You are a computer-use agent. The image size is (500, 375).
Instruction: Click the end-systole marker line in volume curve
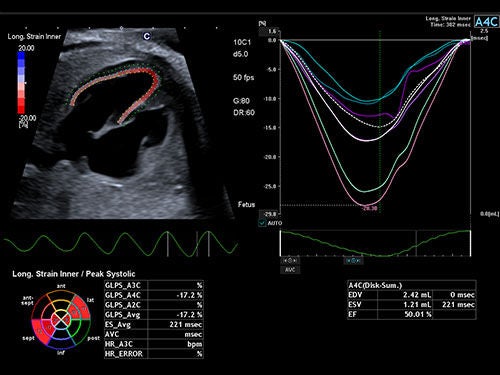[x=416, y=243]
